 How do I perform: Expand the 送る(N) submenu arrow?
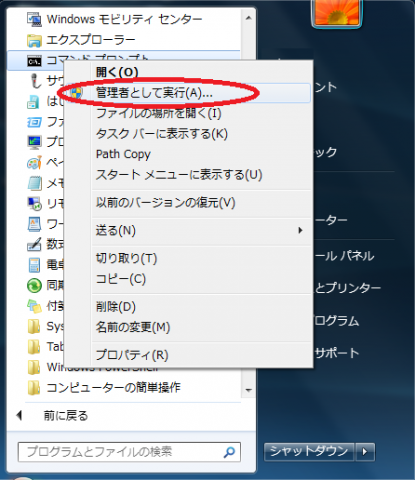tap(300, 230)
